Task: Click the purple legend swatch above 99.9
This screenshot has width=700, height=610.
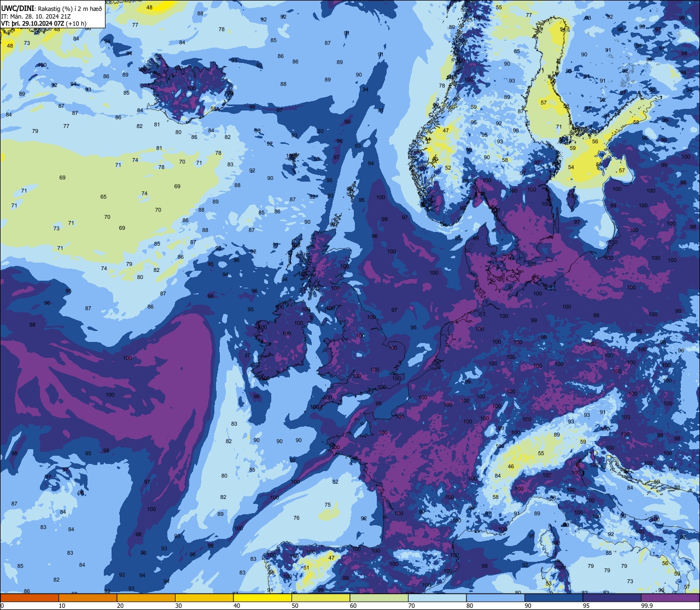Action: pos(670,597)
